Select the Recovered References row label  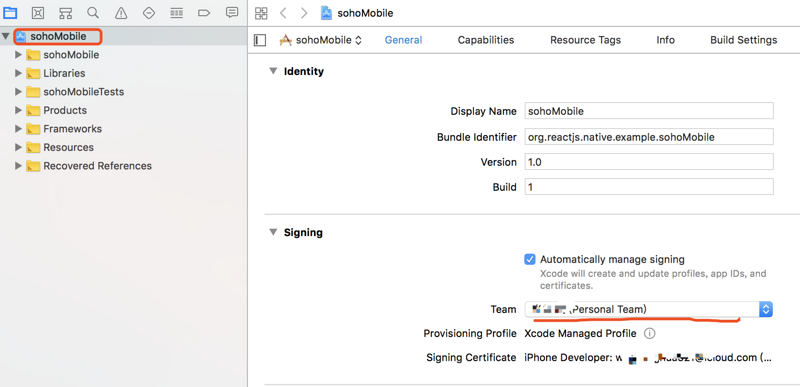97,166
